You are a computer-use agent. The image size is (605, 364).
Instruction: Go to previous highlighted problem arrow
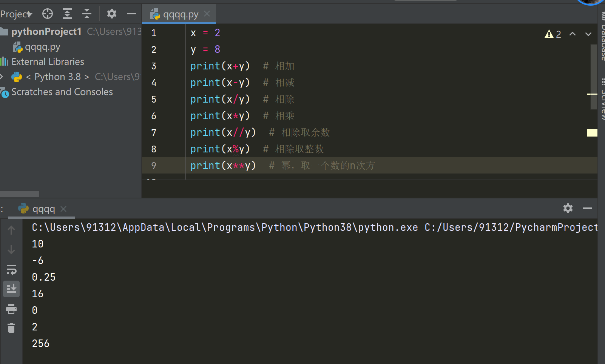point(573,34)
